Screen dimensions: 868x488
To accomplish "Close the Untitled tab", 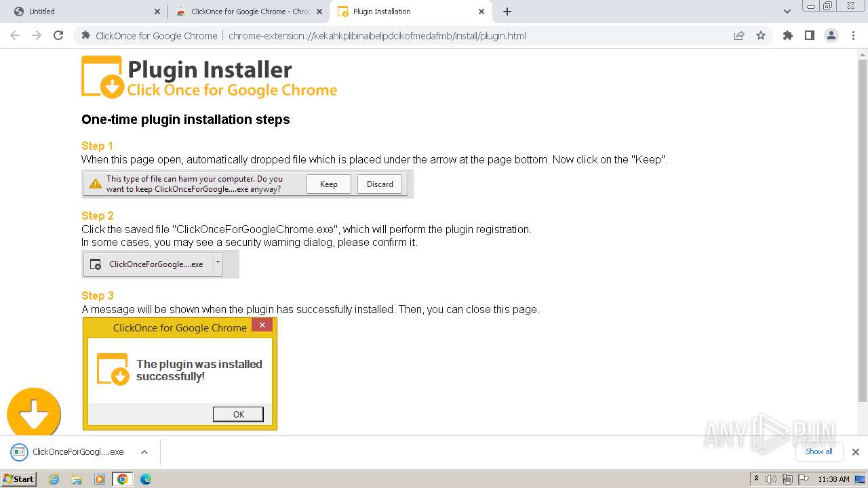I will tap(157, 12).
